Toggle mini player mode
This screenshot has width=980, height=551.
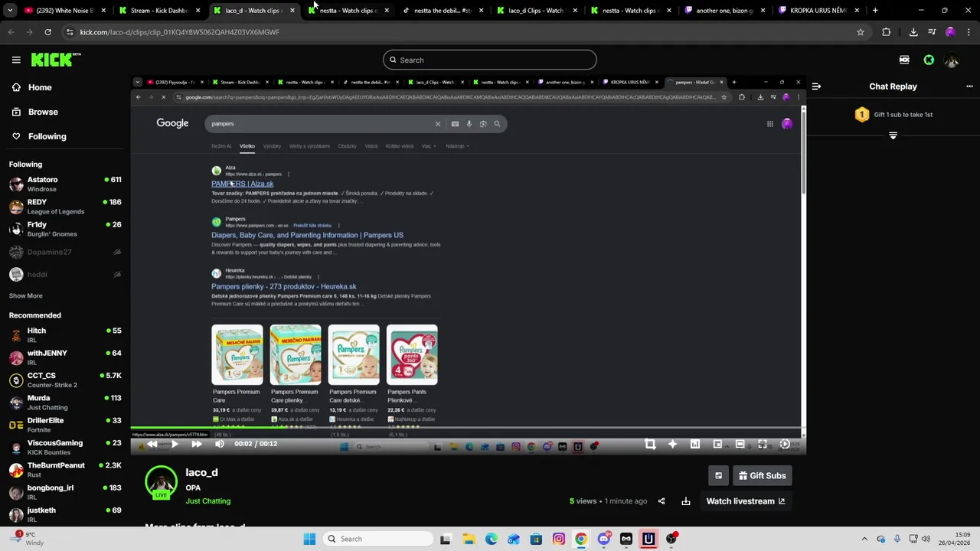[x=717, y=444]
